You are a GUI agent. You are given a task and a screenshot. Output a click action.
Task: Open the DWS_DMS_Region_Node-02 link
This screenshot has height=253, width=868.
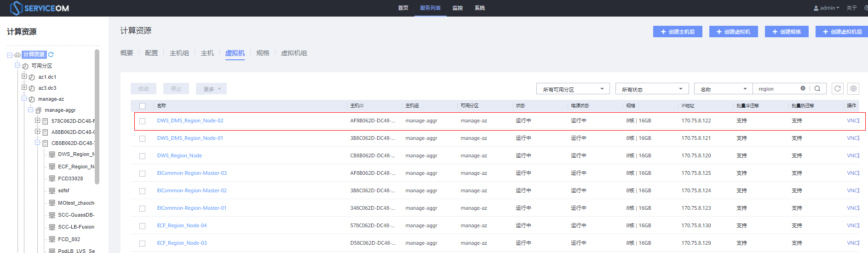coord(190,121)
